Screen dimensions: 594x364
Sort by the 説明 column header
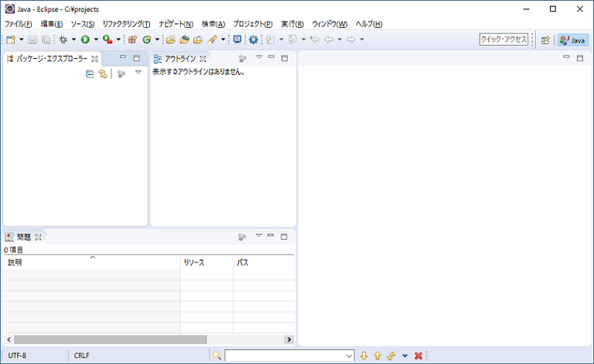(x=92, y=263)
